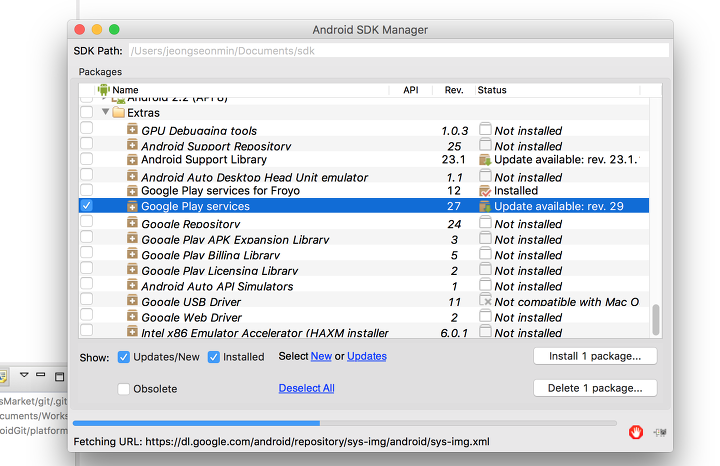The width and height of the screenshot is (720, 466).
Task: Select New packages link
Action: tap(321, 356)
